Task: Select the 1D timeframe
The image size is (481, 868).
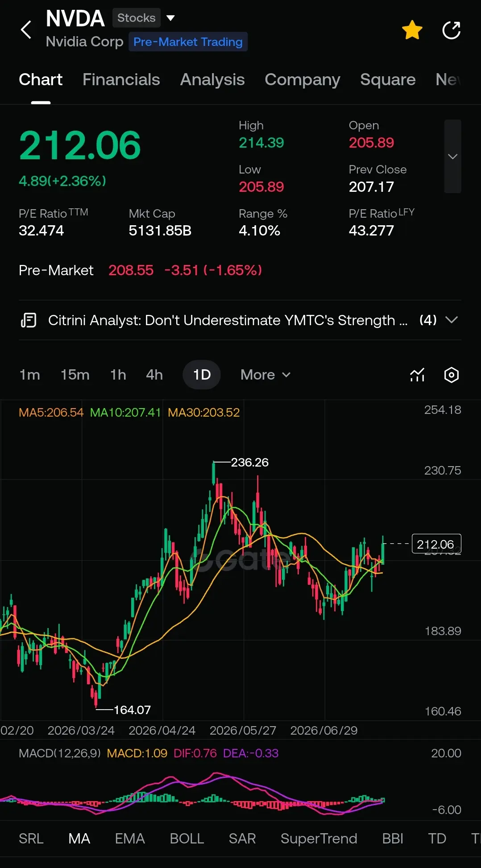Action: pos(202,375)
